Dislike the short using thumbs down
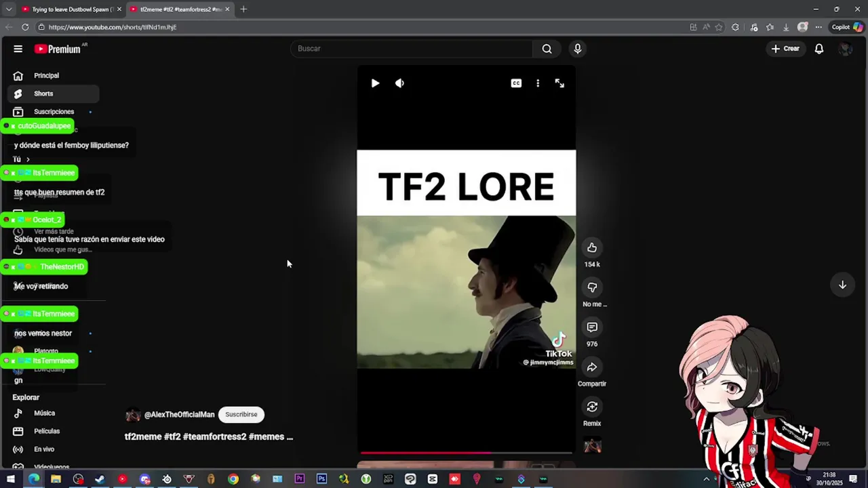868x488 pixels. click(592, 287)
